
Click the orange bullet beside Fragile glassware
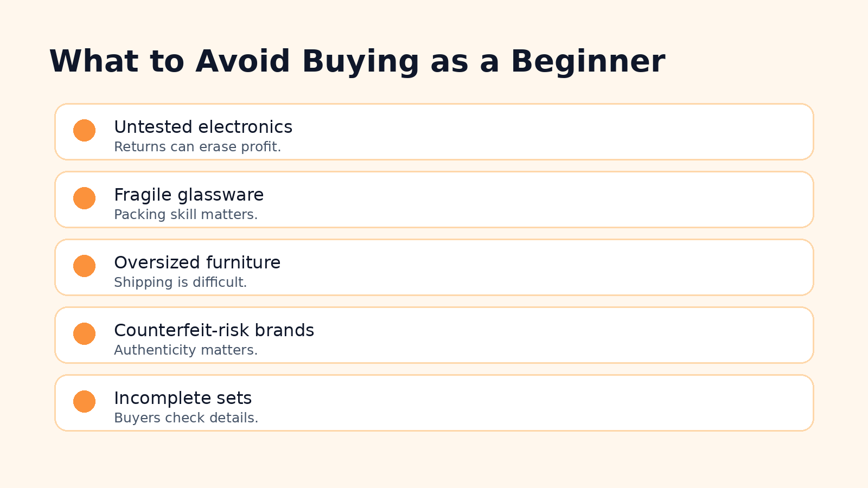[84, 198]
